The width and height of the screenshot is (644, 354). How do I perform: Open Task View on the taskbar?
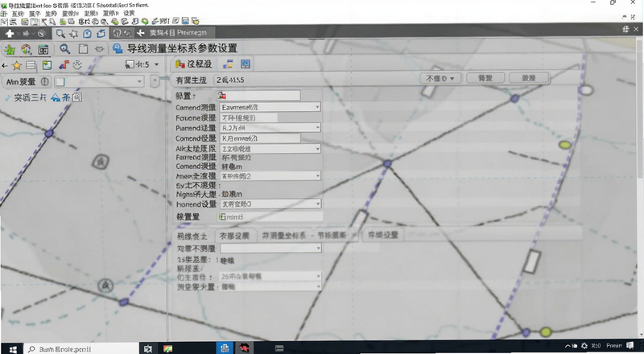pyautogui.click(x=147, y=348)
